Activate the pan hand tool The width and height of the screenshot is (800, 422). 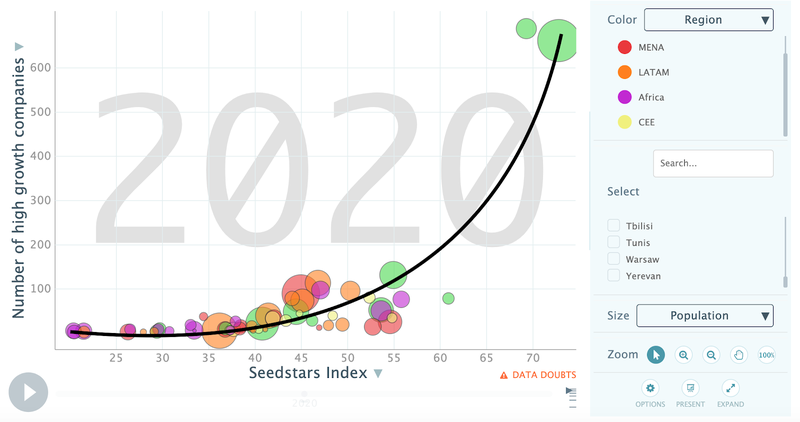(x=739, y=355)
